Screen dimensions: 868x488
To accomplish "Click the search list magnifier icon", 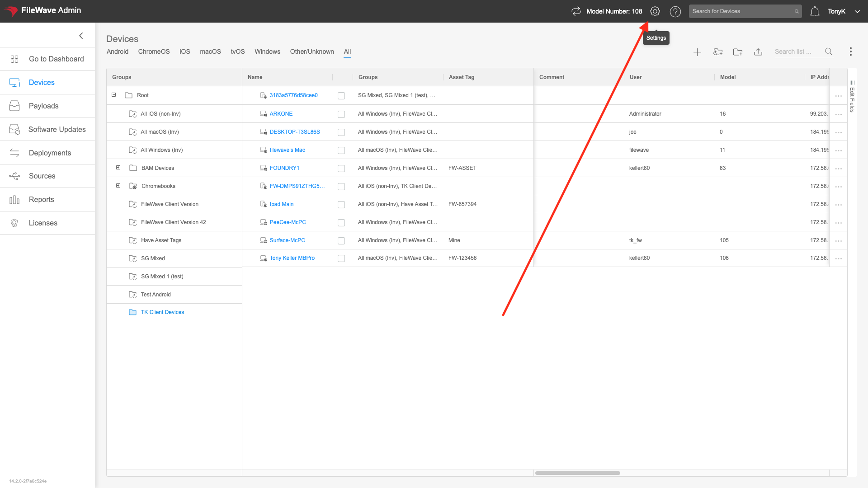I will pos(828,52).
